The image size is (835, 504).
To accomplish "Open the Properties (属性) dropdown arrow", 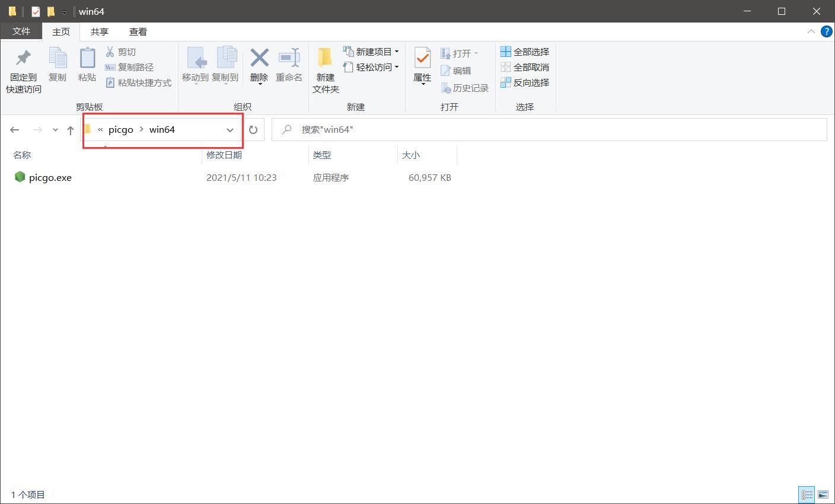I will pos(422,84).
